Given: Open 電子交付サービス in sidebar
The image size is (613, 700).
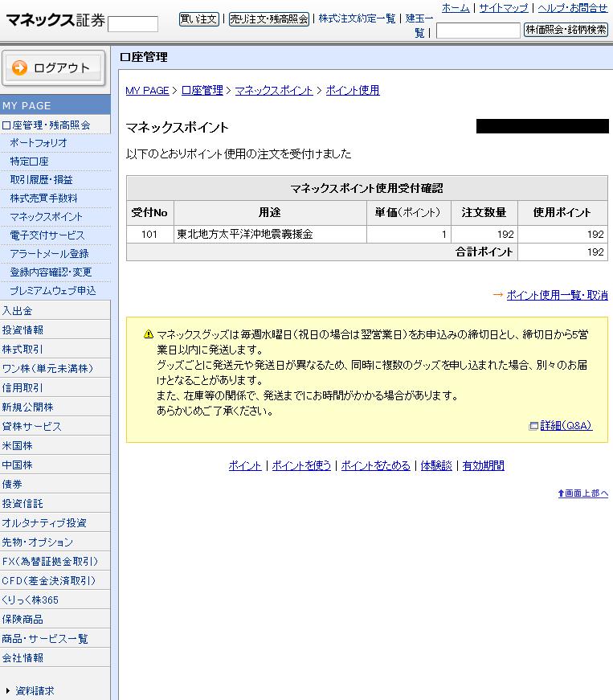Looking at the screenshot, I should (x=55, y=235).
